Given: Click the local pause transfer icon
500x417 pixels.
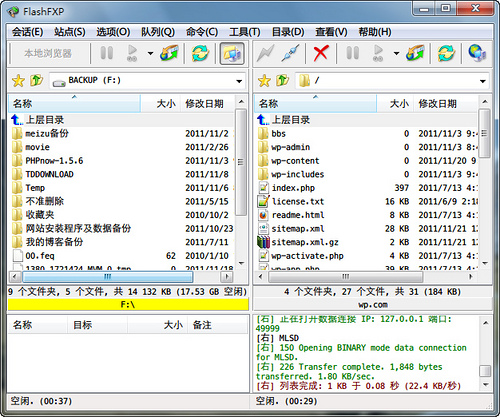Looking at the screenshot, I should (x=107, y=53).
